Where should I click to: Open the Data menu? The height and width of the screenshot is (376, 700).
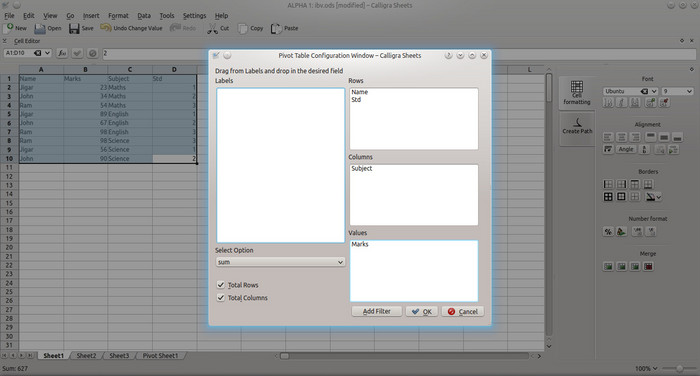[x=144, y=16]
